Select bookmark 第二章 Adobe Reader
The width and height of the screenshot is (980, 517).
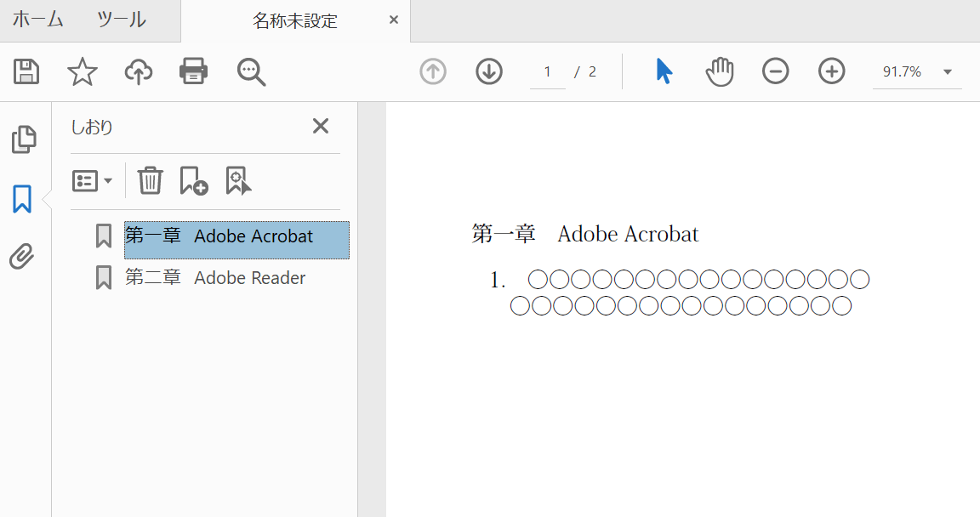tap(215, 277)
